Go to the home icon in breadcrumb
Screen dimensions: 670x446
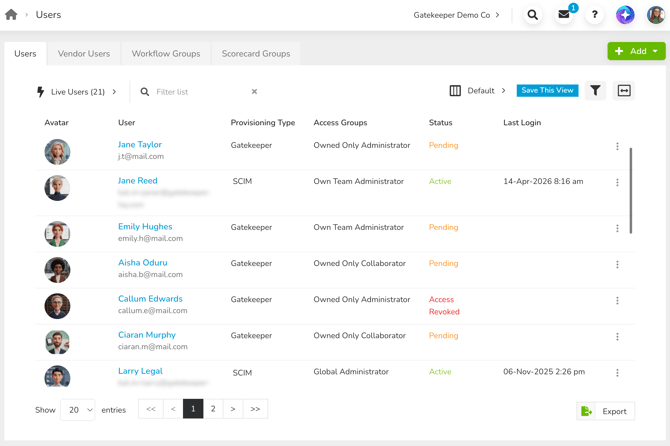11,15
